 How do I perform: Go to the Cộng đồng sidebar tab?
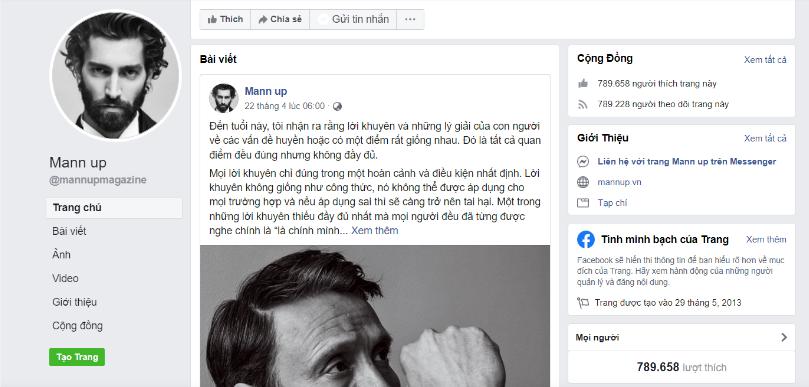pos(77,326)
